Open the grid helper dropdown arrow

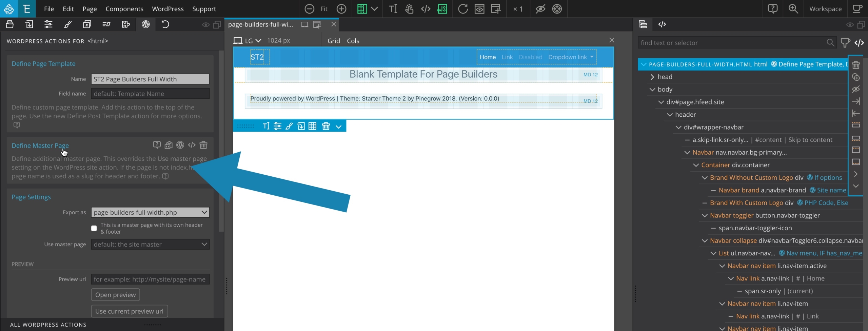374,9
